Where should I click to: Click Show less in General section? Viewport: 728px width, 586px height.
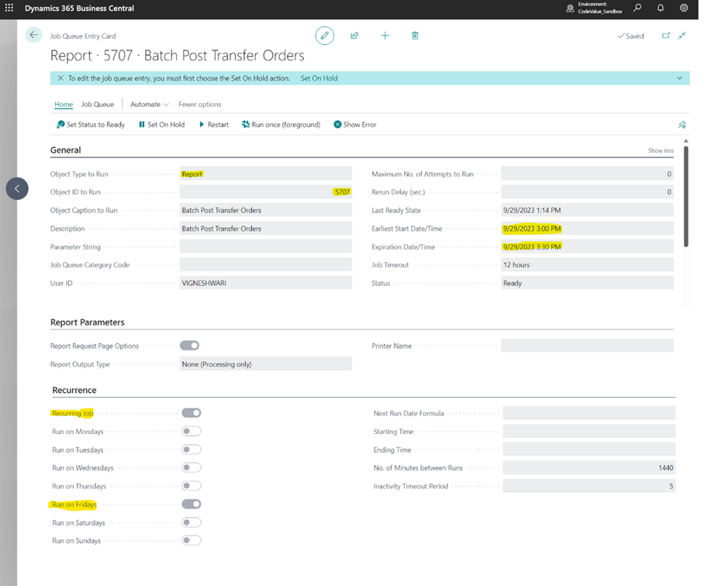(661, 150)
